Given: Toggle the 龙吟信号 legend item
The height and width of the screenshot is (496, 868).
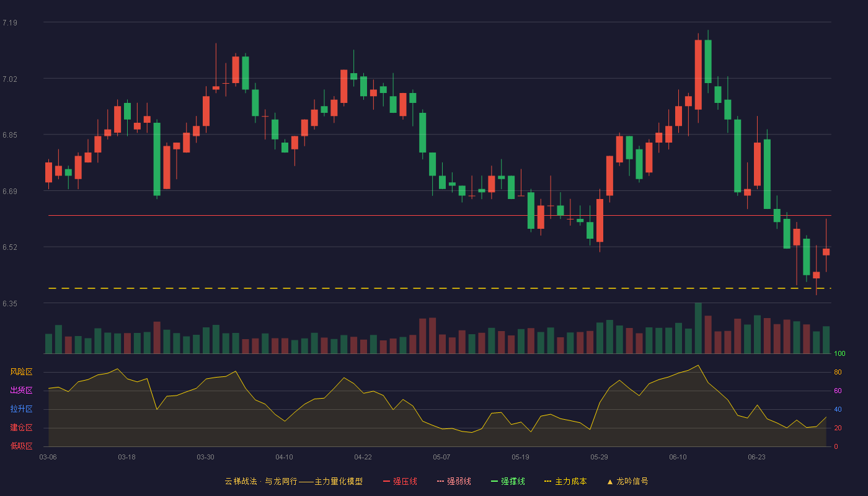Looking at the screenshot, I should (627, 481).
